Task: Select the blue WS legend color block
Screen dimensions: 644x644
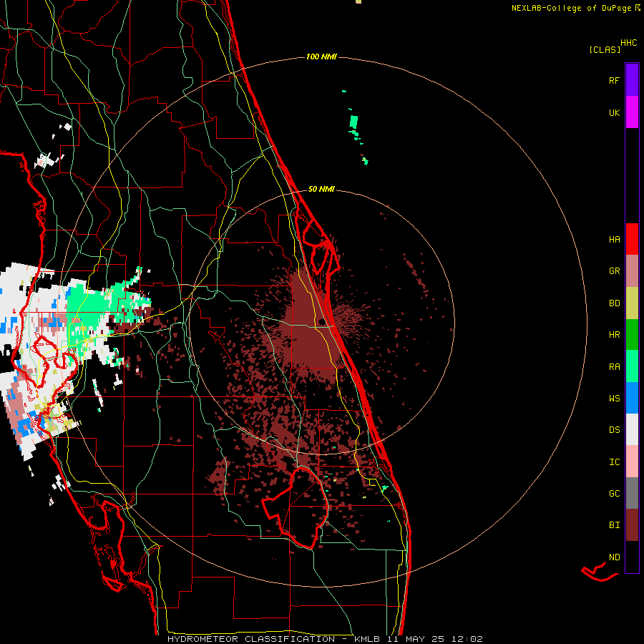Action: coord(632,398)
